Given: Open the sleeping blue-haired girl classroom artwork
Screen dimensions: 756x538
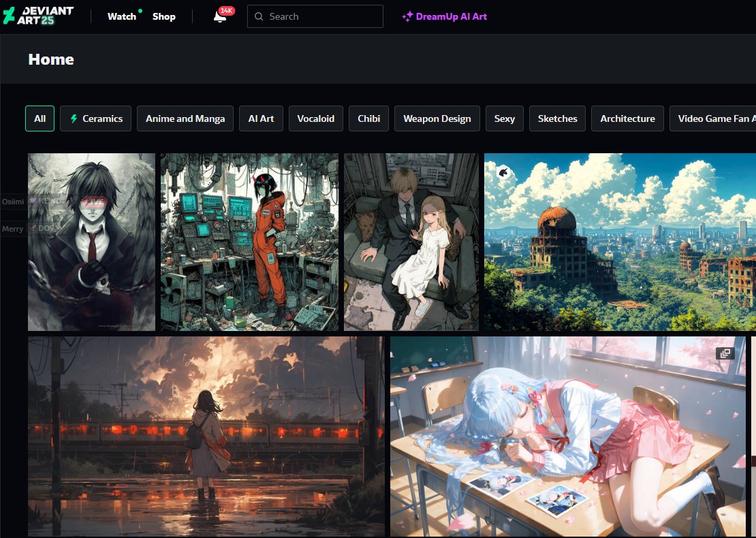Looking at the screenshot, I should click(568, 437).
